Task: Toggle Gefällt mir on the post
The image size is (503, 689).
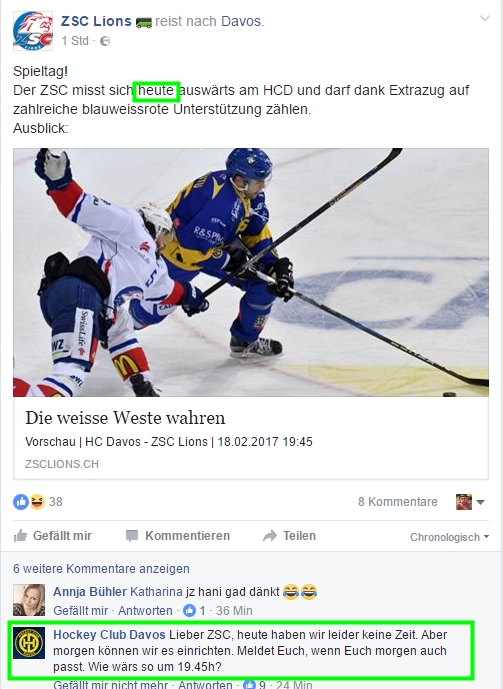Action: [x=53, y=536]
